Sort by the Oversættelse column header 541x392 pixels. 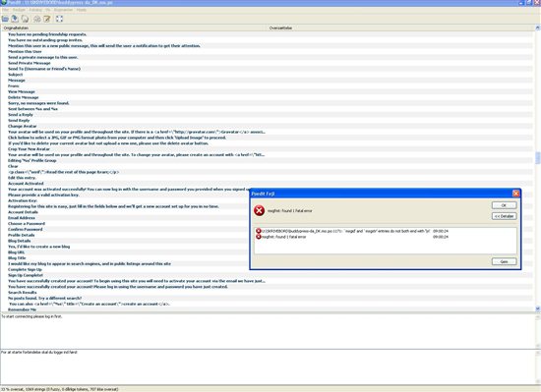click(401, 28)
